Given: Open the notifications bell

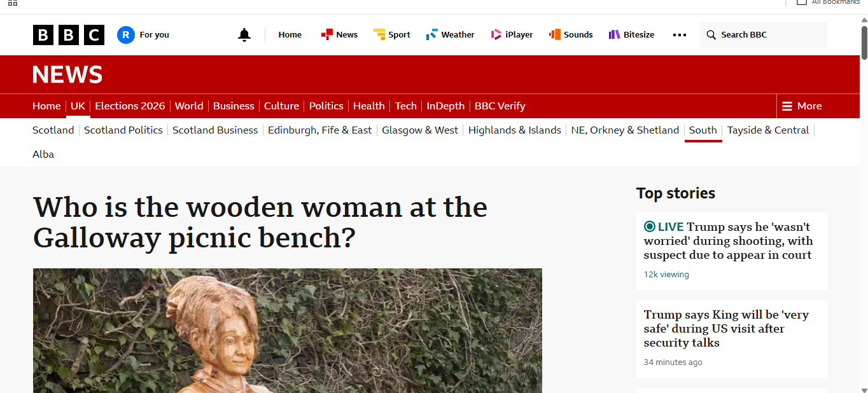Looking at the screenshot, I should pyautogui.click(x=244, y=35).
